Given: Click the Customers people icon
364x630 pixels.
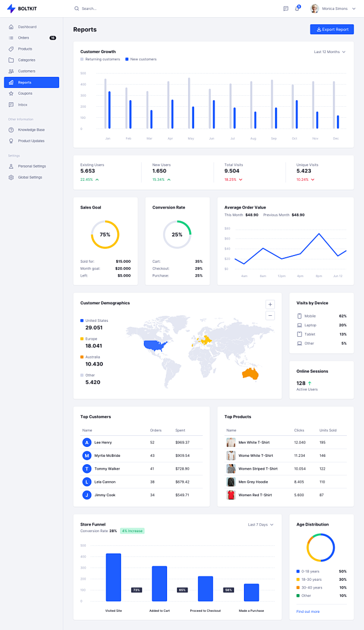Looking at the screenshot, I should click(11, 71).
